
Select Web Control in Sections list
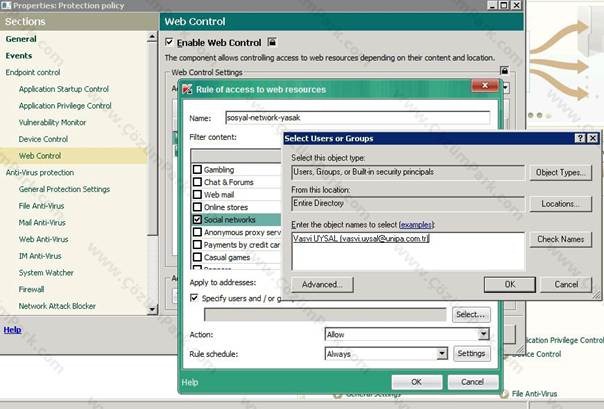coord(40,156)
